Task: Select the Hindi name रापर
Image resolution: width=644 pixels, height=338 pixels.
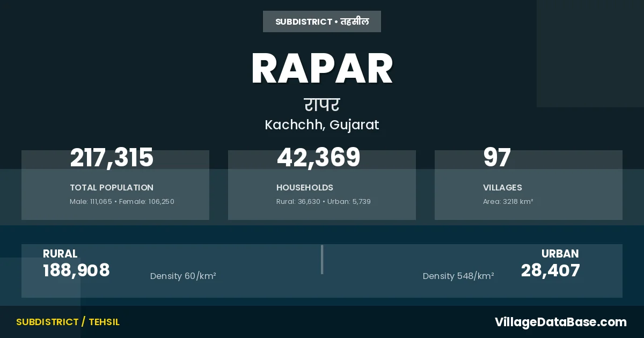Action: 322,104
